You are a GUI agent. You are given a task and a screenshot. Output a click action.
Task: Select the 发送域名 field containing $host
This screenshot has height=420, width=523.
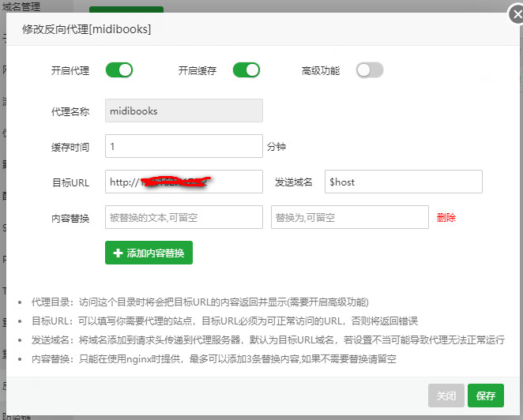403,182
